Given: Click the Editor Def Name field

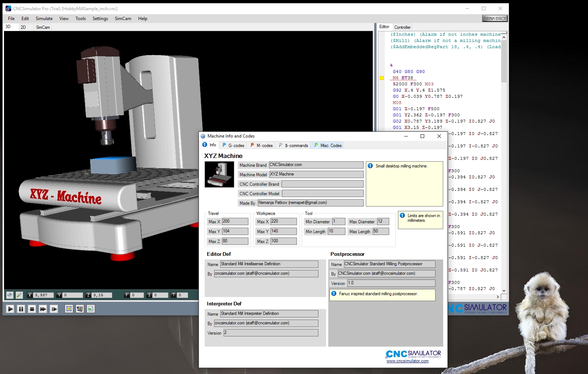Looking at the screenshot, I should coord(269,264).
